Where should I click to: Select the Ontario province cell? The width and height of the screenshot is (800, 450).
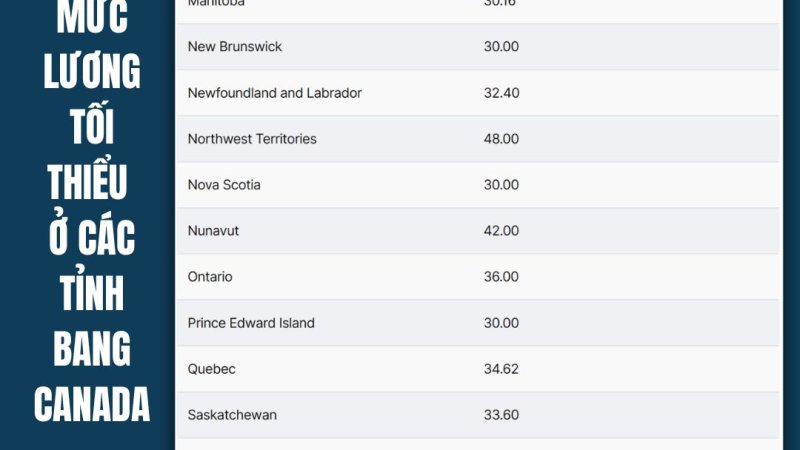[x=210, y=277]
